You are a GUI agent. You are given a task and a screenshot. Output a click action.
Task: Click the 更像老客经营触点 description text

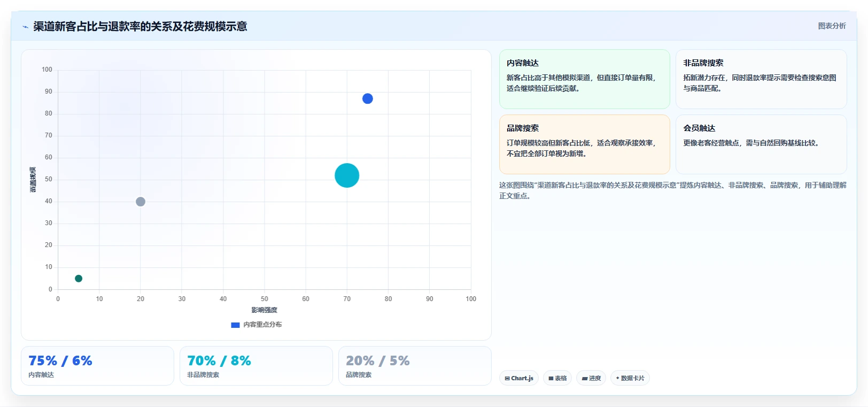click(x=751, y=143)
